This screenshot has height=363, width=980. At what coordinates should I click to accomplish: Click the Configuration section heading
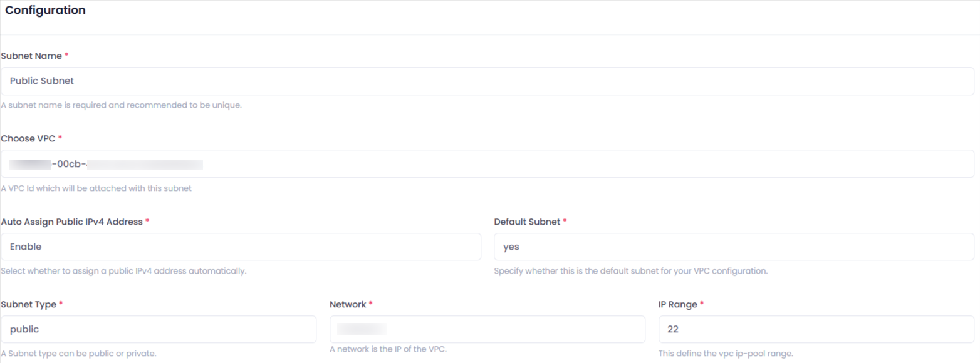[x=45, y=11]
